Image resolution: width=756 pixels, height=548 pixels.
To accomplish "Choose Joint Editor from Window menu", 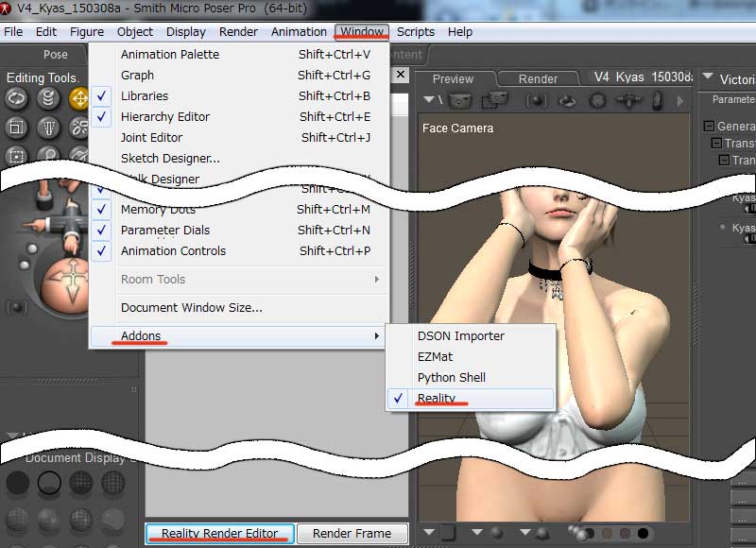I will pos(239,137).
